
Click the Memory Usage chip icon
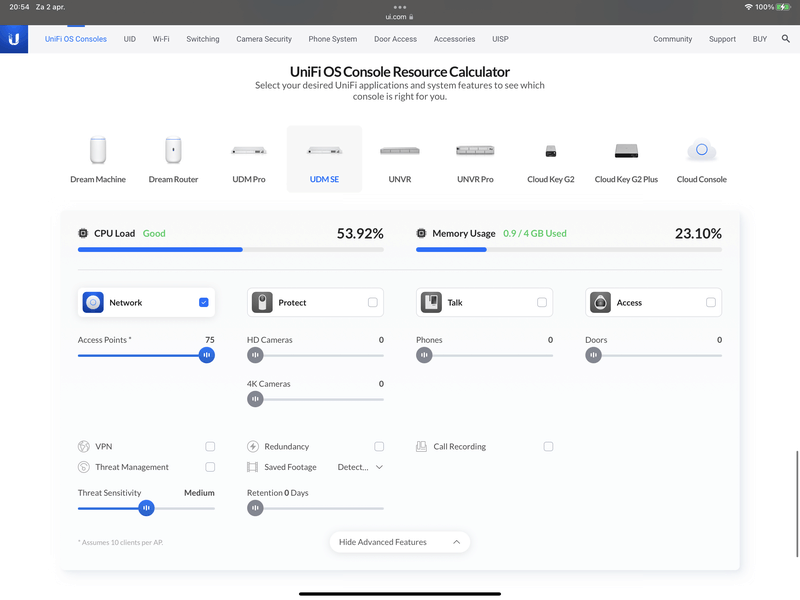421,233
